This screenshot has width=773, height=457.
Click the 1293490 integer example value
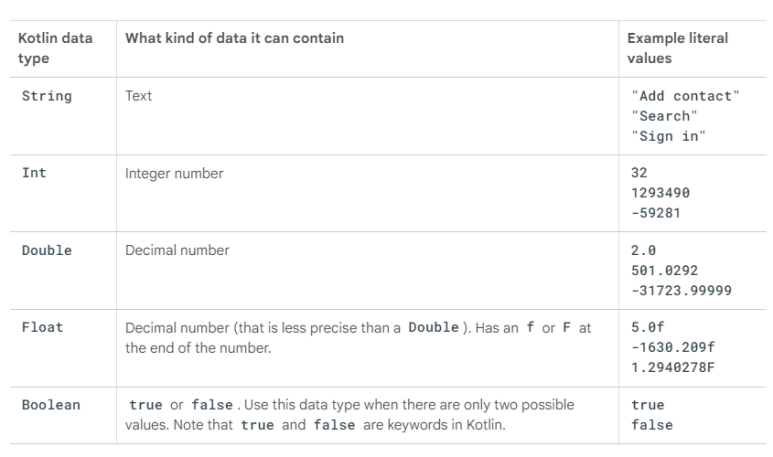coord(660,192)
